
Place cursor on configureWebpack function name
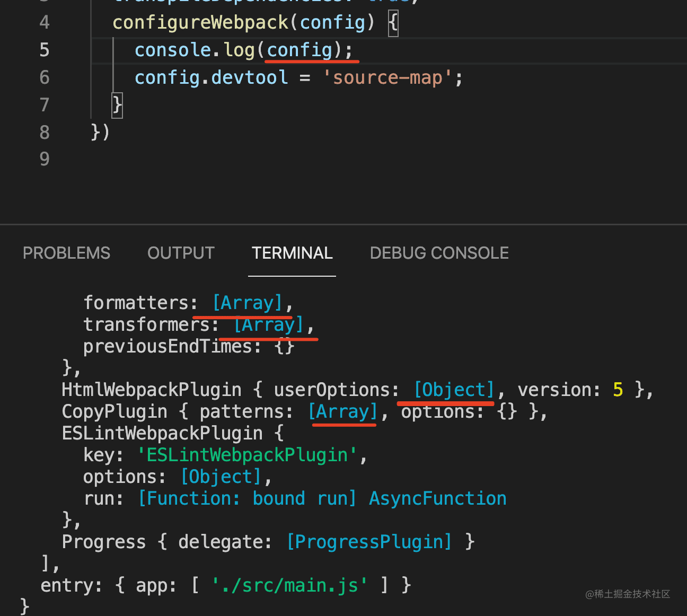click(x=200, y=22)
